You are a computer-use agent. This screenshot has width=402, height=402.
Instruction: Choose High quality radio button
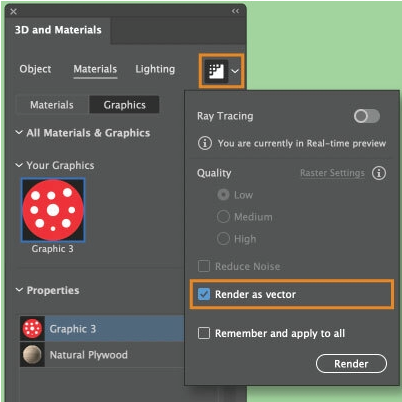tap(223, 239)
